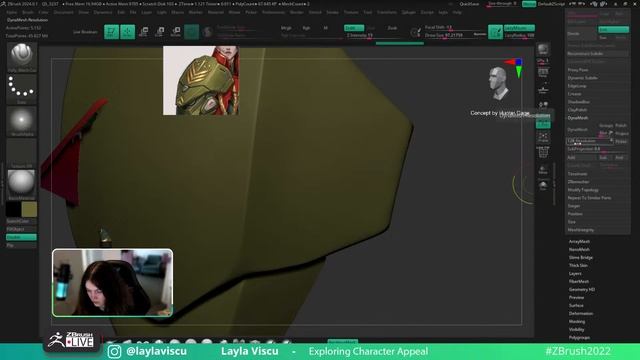The height and width of the screenshot is (360, 640).
Task: Toggle DynaMesh Groups option
Action: pos(606,126)
